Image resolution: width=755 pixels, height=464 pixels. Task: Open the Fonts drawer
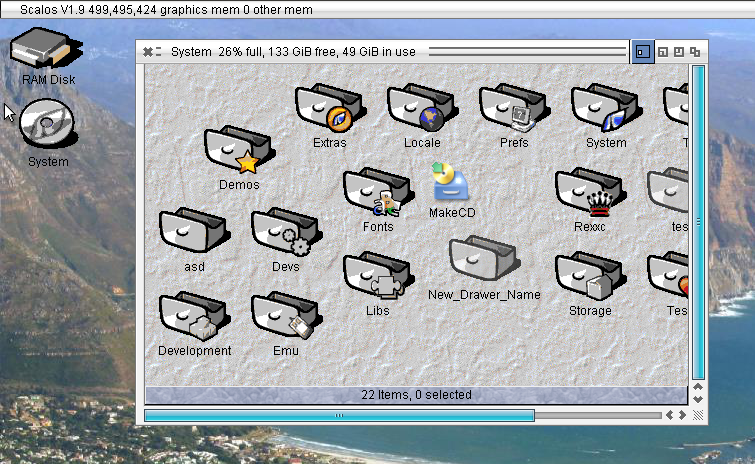pyautogui.click(x=377, y=194)
